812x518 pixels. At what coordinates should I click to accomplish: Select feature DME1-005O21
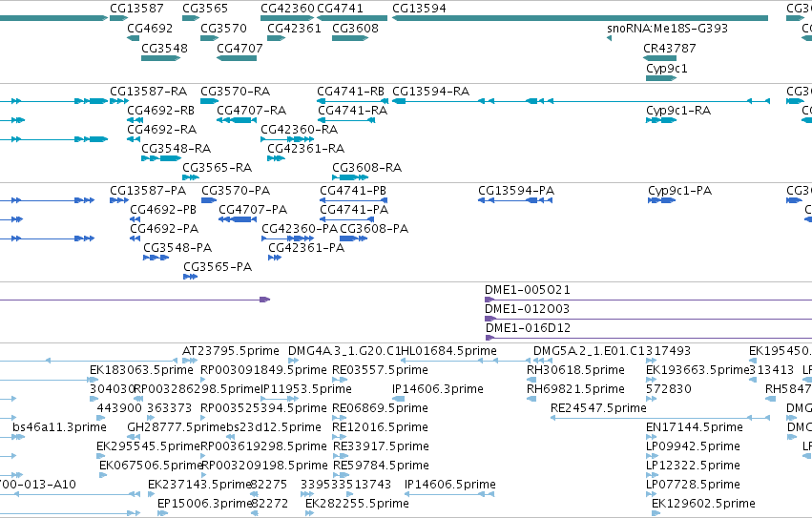648,300
